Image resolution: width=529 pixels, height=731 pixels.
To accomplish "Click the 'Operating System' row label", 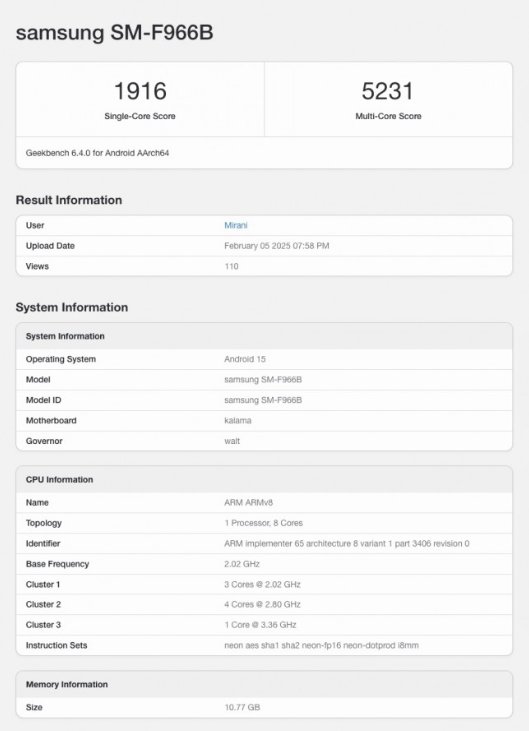I will tap(61, 359).
